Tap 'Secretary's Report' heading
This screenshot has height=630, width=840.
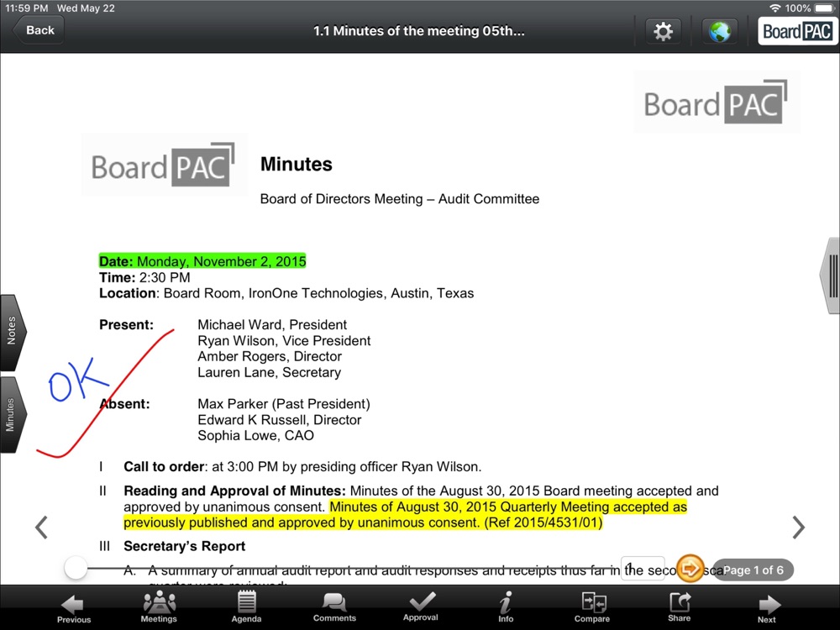click(184, 546)
